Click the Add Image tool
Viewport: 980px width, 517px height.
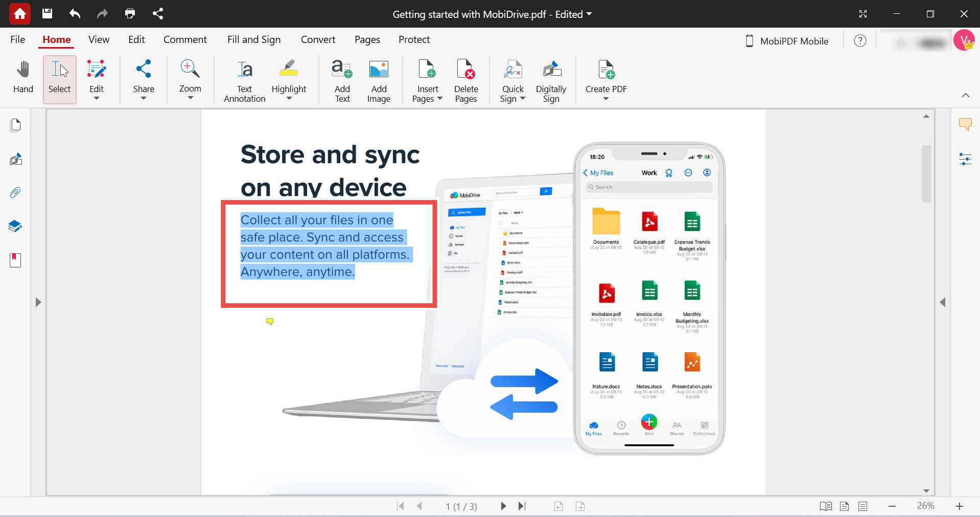(x=379, y=79)
